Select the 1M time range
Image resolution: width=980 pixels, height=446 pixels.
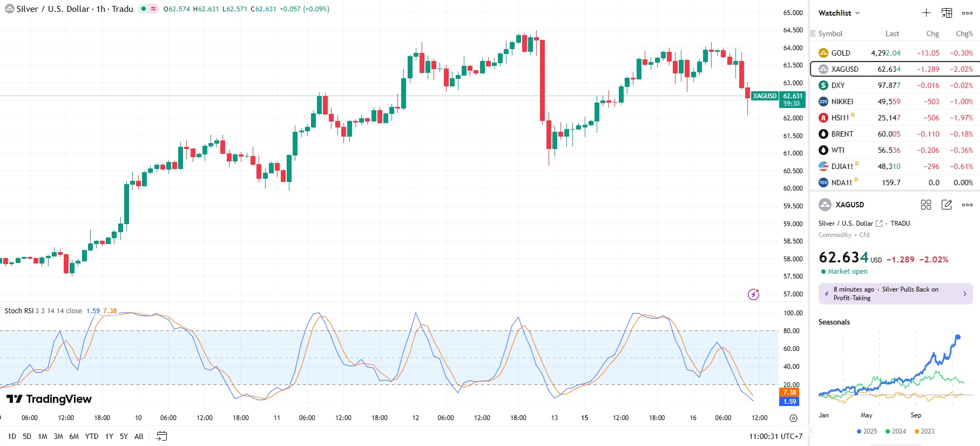click(x=43, y=436)
